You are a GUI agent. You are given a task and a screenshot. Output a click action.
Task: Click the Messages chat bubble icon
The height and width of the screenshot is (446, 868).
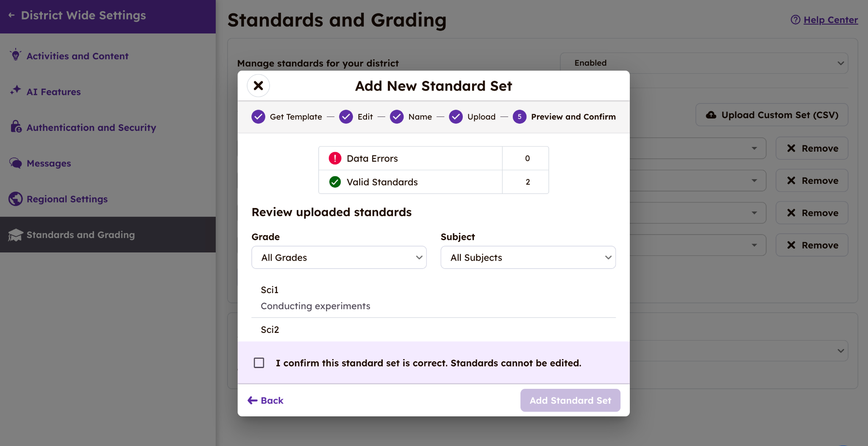tap(16, 163)
